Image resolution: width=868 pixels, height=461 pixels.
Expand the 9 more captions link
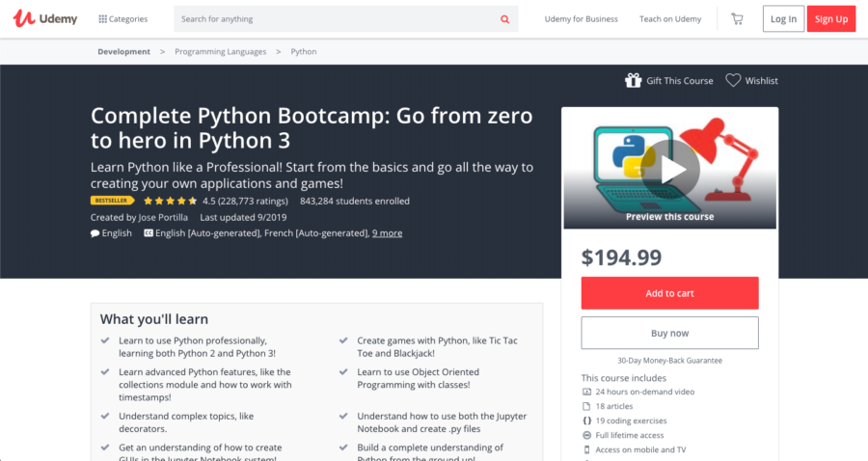(x=387, y=233)
